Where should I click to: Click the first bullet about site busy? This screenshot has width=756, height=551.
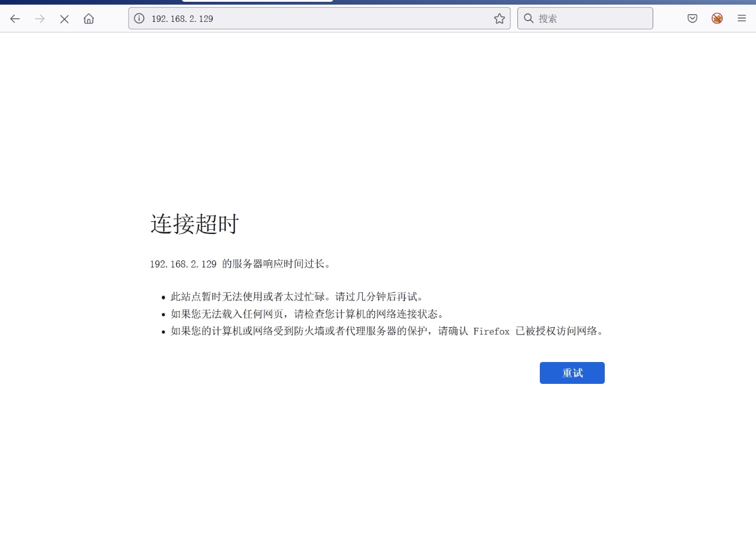coord(297,296)
